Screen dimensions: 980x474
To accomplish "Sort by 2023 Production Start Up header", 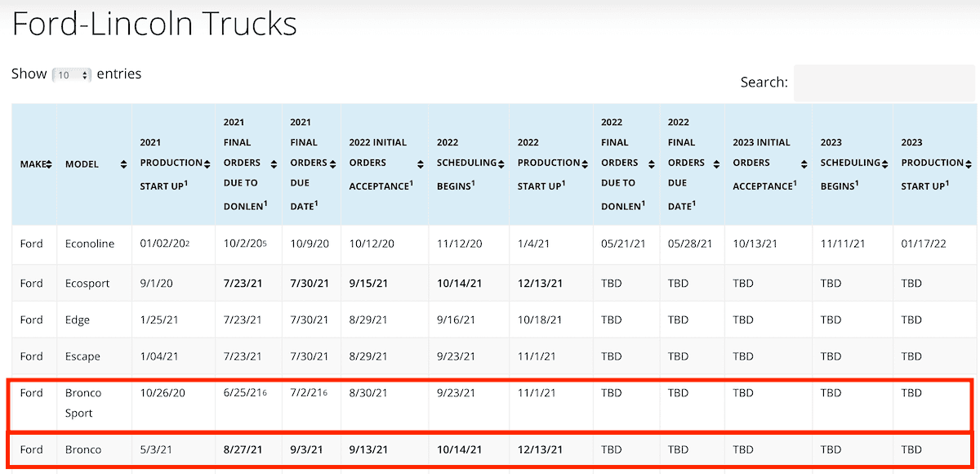I will pos(969,163).
